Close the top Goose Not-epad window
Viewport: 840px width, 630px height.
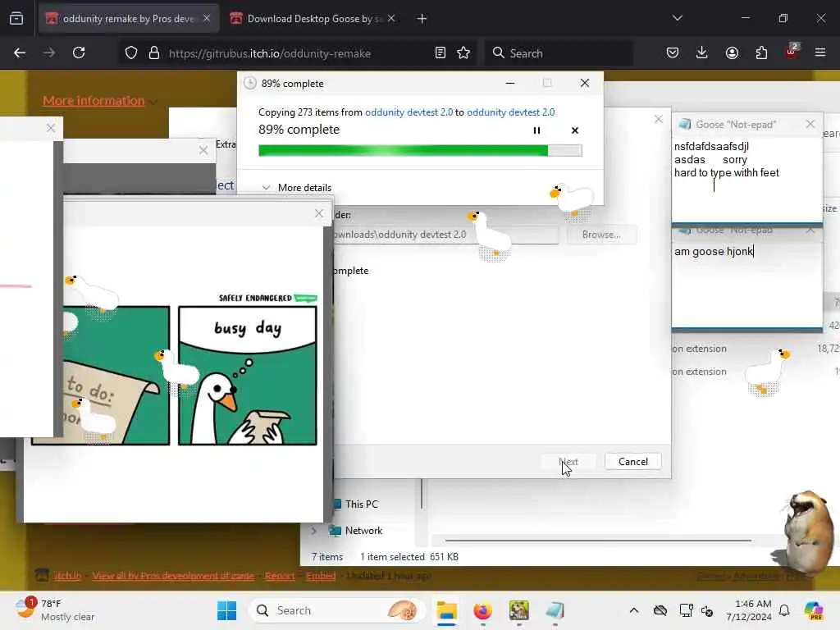pyautogui.click(x=810, y=125)
